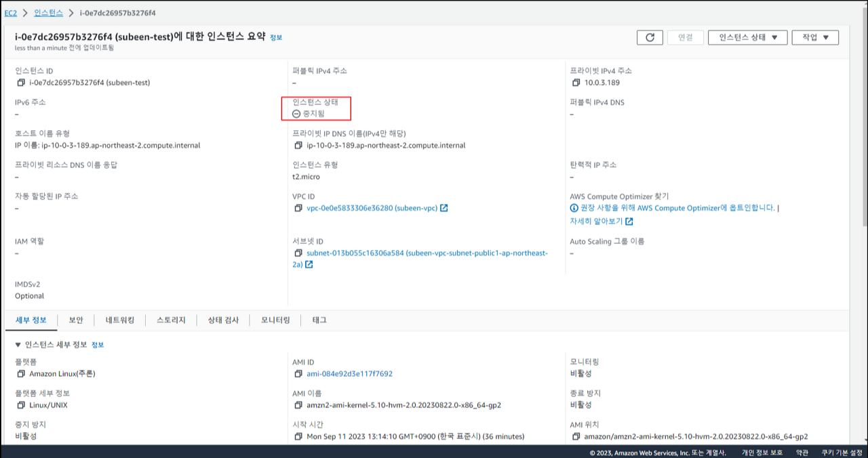Open 정보 link beside 인스턴스 세부 정보
This screenshot has height=458, width=868.
(x=98, y=345)
